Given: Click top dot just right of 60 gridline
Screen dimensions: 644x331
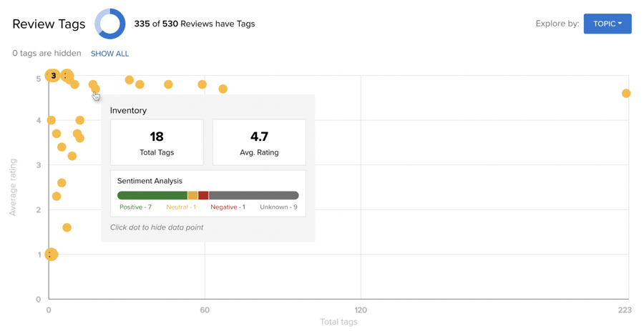Looking at the screenshot, I should [223, 89].
